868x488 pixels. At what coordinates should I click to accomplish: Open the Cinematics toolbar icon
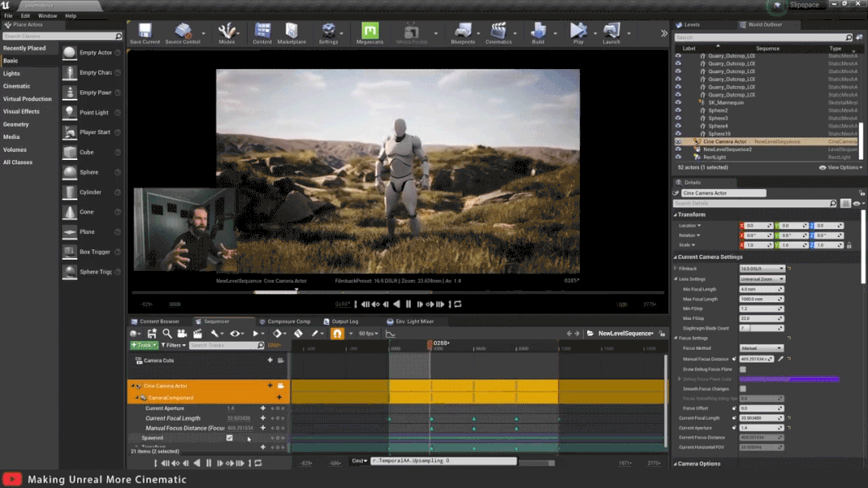(499, 32)
